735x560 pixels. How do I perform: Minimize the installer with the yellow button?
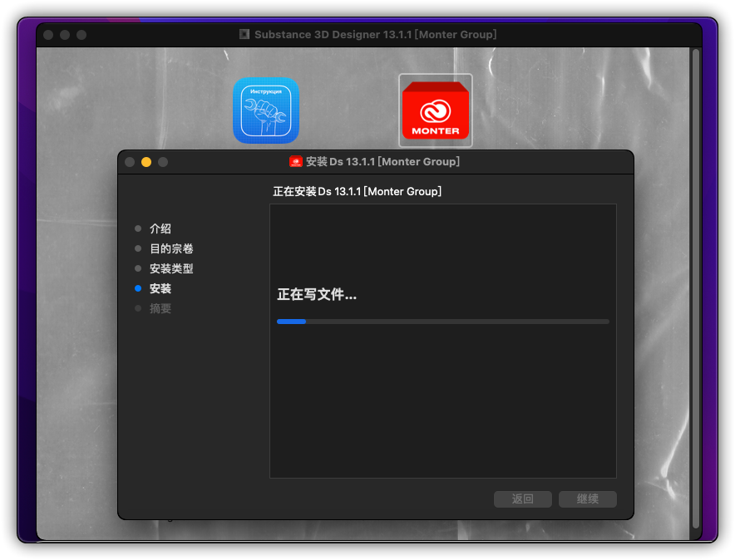click(x=146, y=162)
